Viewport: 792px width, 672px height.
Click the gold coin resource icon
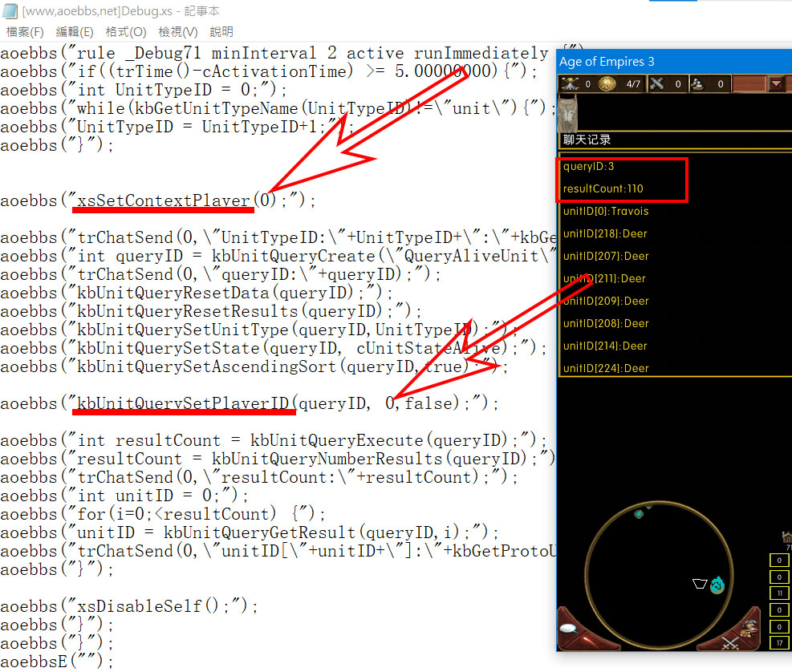[x=607, y=84]
